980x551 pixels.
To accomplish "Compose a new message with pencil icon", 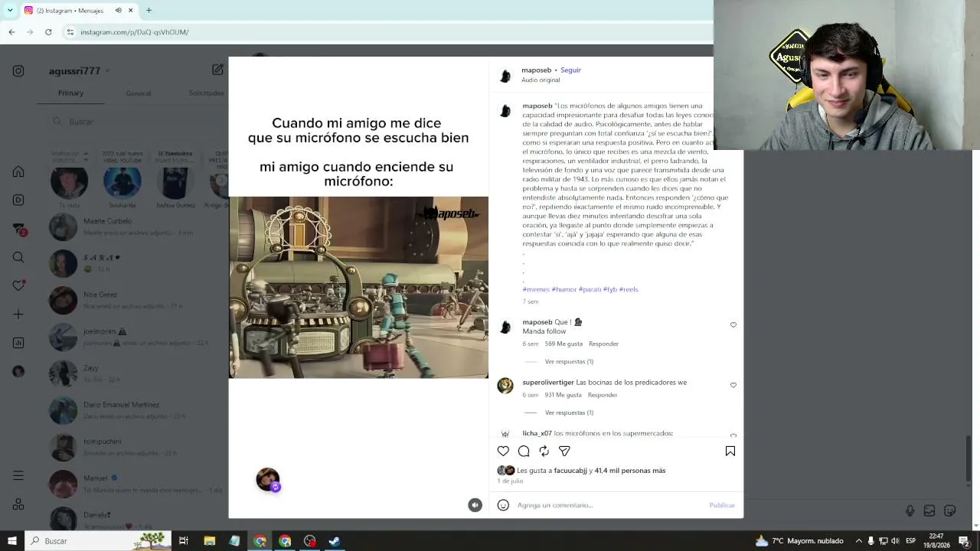I will coord(217,70).
